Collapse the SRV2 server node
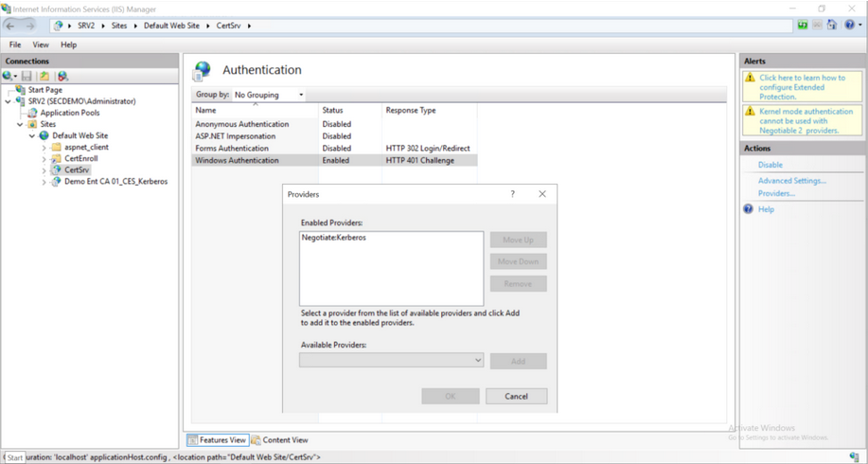 click(x=8, y=101)
